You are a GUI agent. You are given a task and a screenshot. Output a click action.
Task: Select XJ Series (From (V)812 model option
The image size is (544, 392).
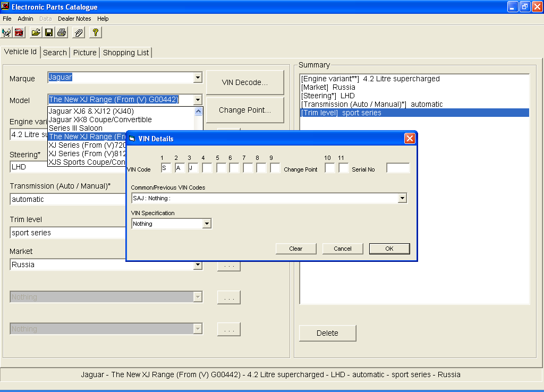click(x=88, y=154)
